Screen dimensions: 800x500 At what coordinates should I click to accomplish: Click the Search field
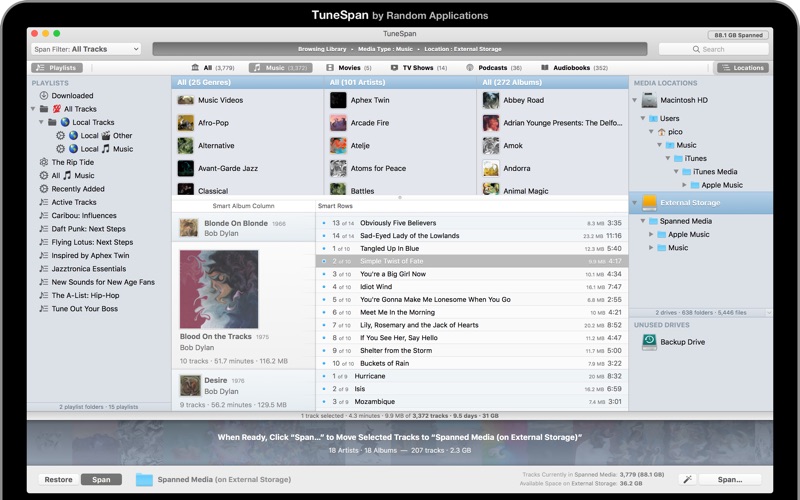pos(714,49)
